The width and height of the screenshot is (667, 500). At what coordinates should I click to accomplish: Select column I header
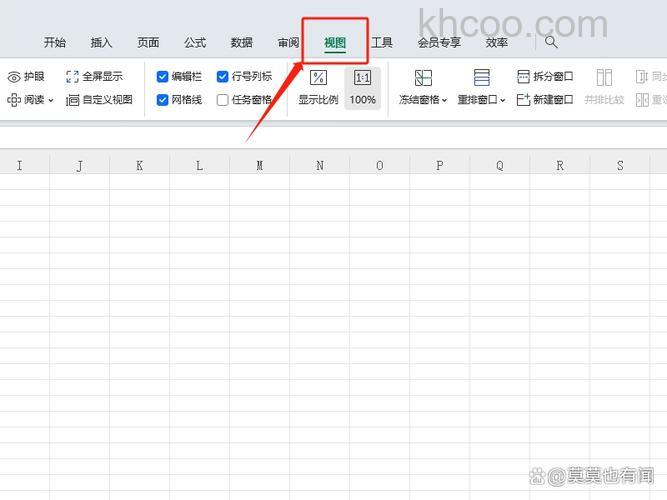click(x=20, y=165)
